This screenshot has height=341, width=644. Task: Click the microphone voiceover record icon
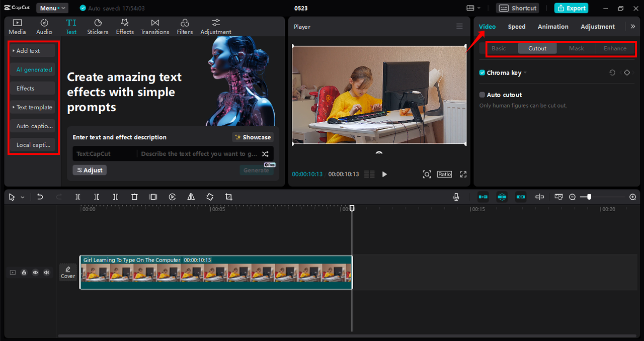[456, 197]
